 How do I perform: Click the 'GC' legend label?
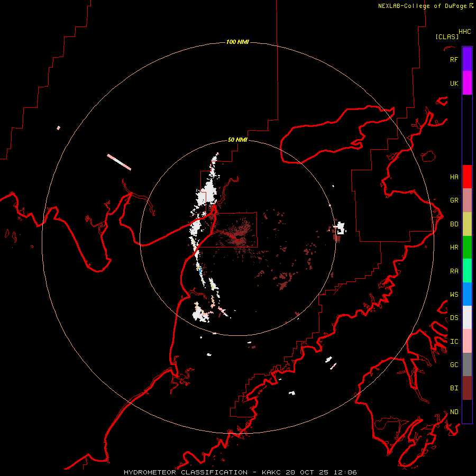point(454,365)
